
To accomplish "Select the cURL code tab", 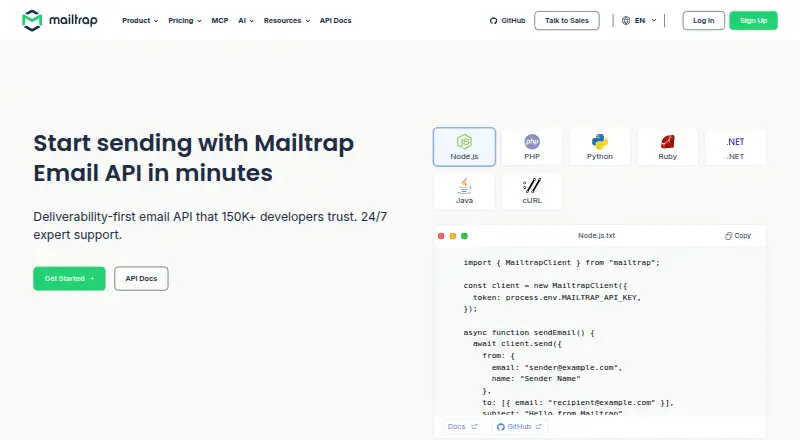I will [532, 191].
